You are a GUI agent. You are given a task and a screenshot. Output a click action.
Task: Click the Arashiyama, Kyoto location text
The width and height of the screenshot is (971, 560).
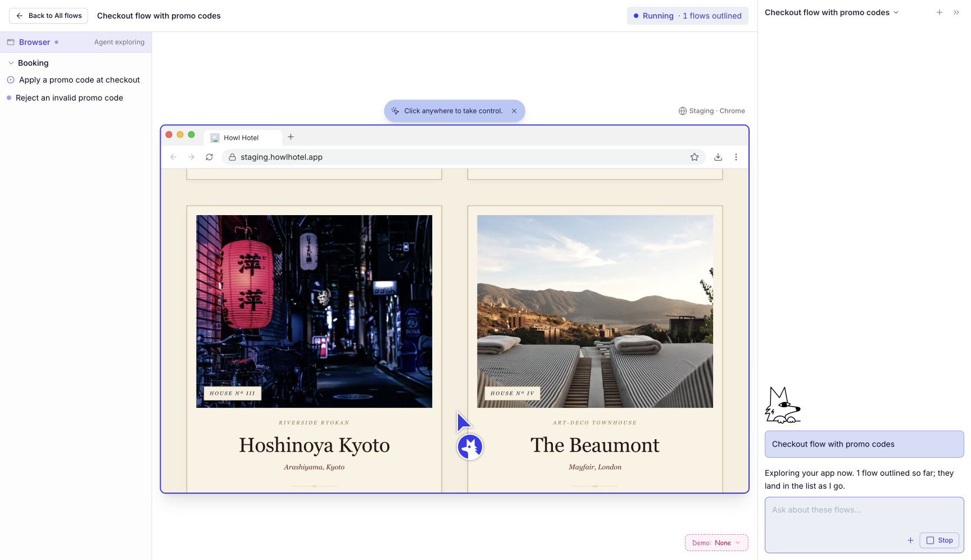pos(314,467)
